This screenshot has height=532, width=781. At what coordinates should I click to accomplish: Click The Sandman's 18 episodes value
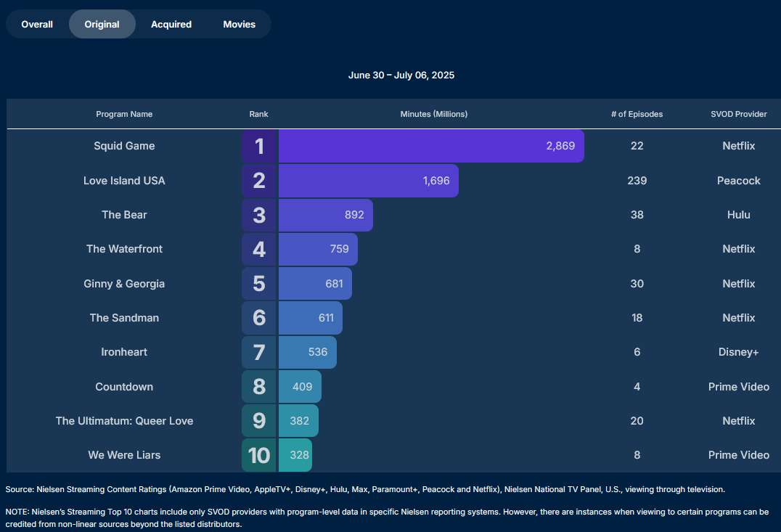tap(637, 318)
